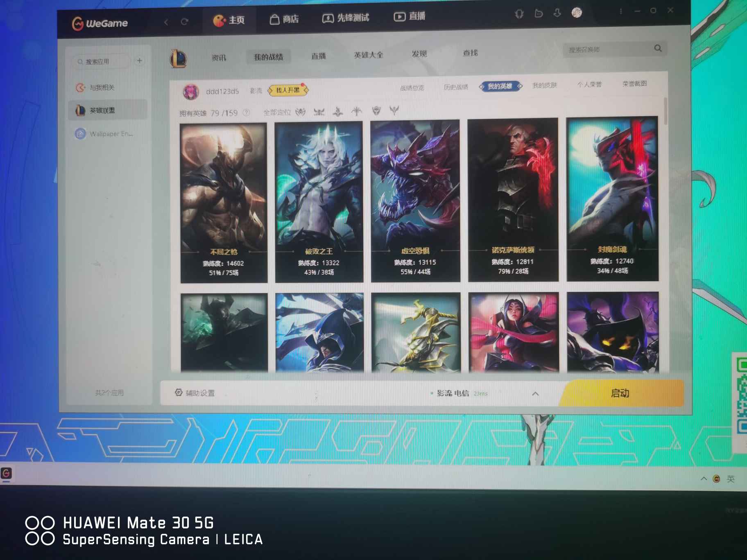Screen dimensions: 747x560
Task: Open the 封魔剑魂 hero card
Action: point(612,199)
